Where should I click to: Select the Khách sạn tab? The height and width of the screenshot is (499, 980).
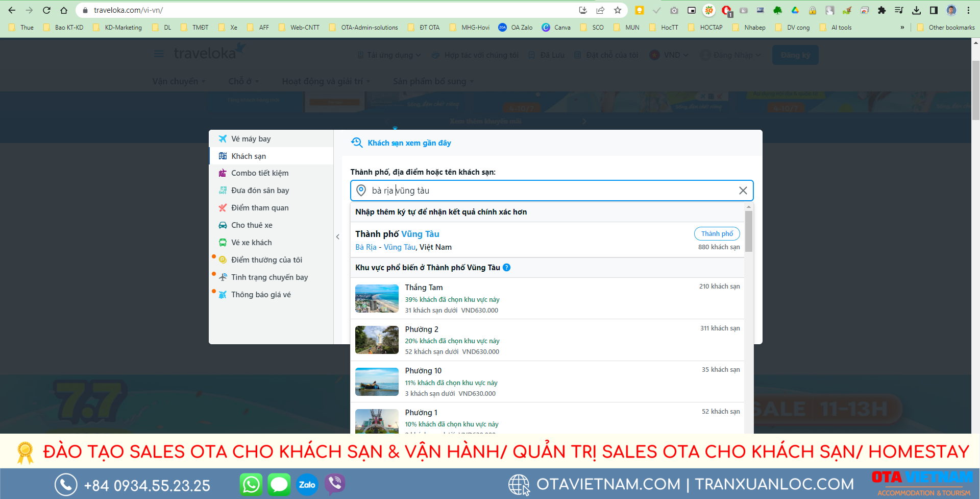pos(271,156)
